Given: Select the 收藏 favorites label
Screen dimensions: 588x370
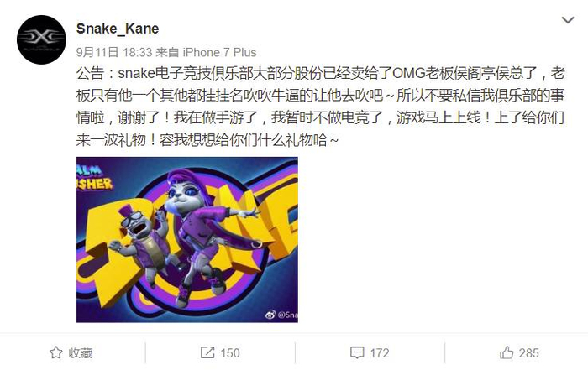Looking at the screenshot, I should [x=81, y=352].
